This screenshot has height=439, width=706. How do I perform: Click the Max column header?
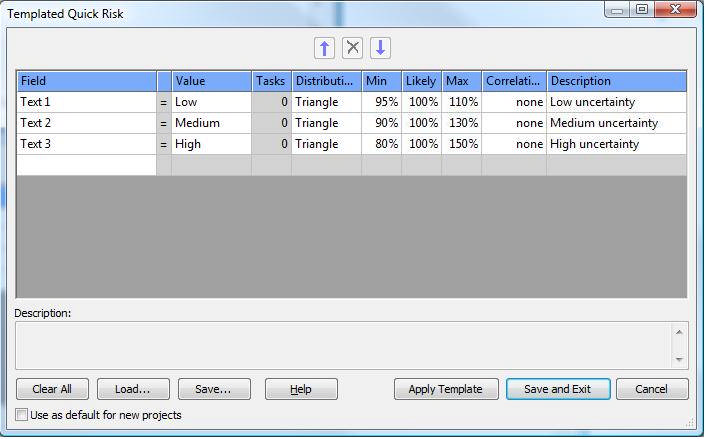coord(462,81)
